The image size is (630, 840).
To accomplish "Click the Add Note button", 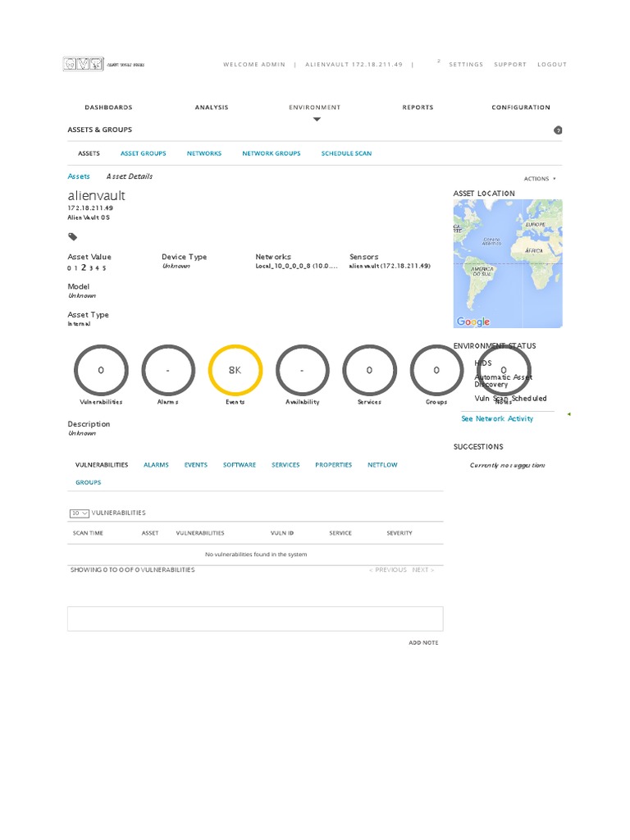I will coord(423,643).
